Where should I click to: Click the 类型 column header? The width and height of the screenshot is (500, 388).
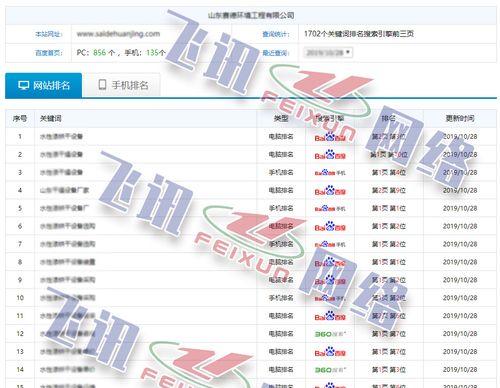pyautogui.click(x=281, y=118)
